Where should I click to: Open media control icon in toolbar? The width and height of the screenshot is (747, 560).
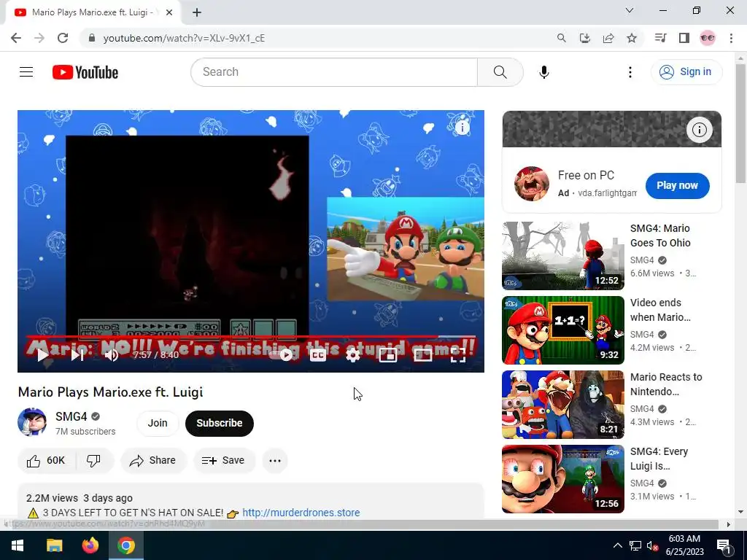(661, 38)
